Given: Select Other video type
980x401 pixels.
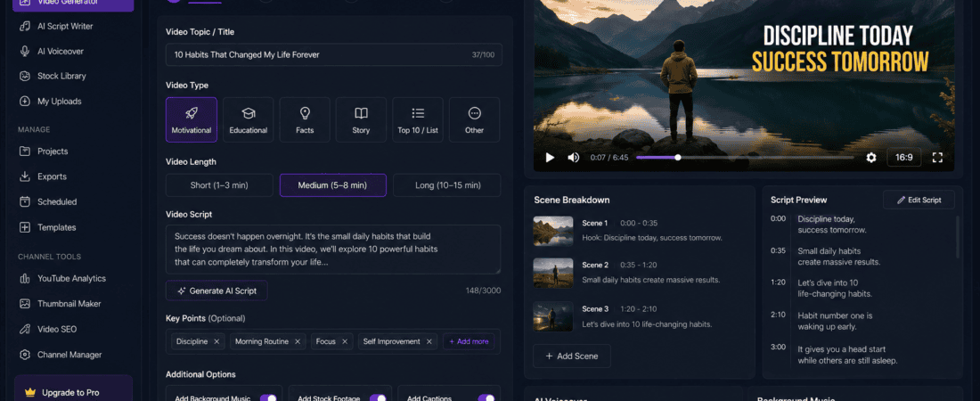Looking at the screenshot, I should point(474,119).
